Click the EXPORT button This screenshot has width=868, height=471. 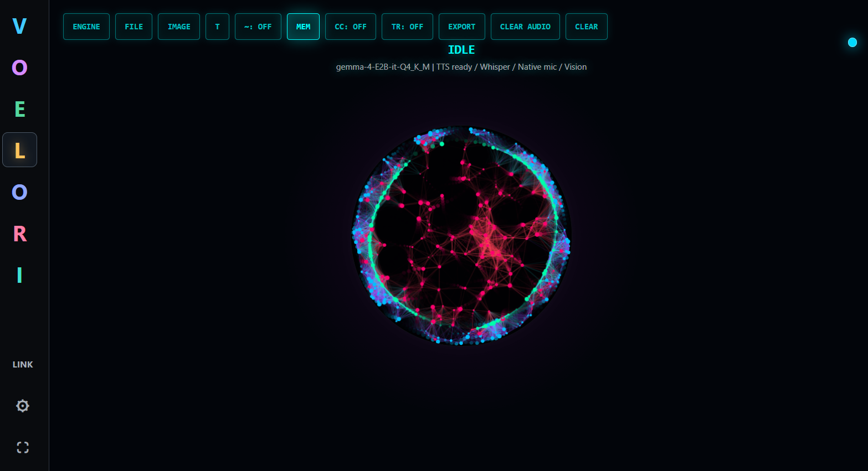pos(462,27)
